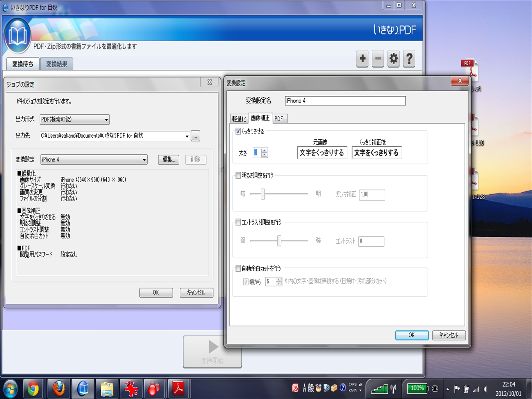The width and height of the screenshot is (532, 399).
Task: Show hidden tray icons arrow
Action: tap(448, 389)
